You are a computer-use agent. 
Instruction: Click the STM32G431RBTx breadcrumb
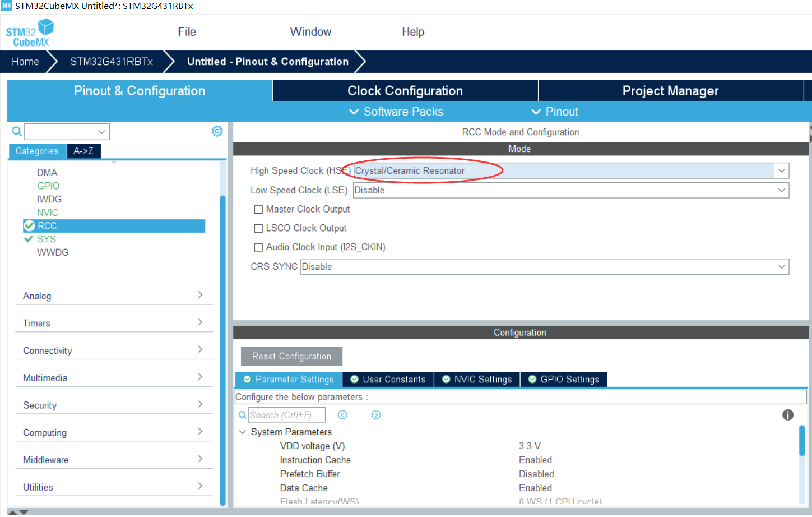point(112,62)
